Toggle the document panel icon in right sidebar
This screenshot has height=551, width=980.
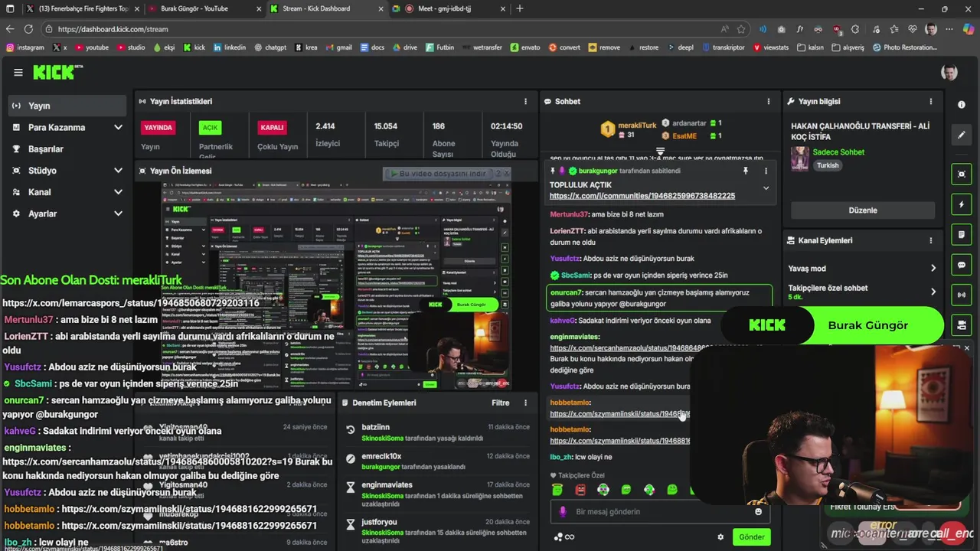tap(962, 235)
